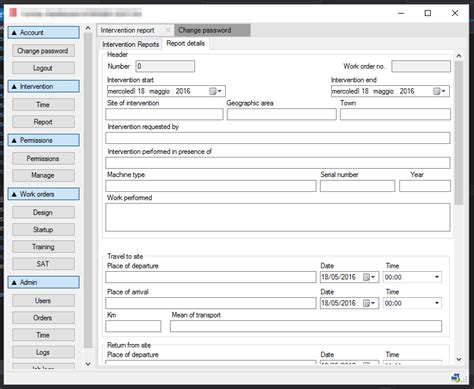Click the Manage button
This screenshot has height=389, width=474.
click(x=43, y=175)
